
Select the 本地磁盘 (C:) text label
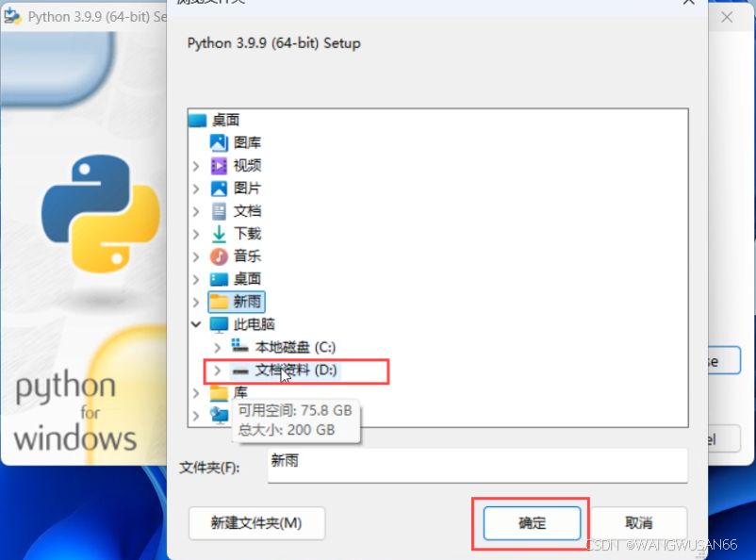(295, 347)
